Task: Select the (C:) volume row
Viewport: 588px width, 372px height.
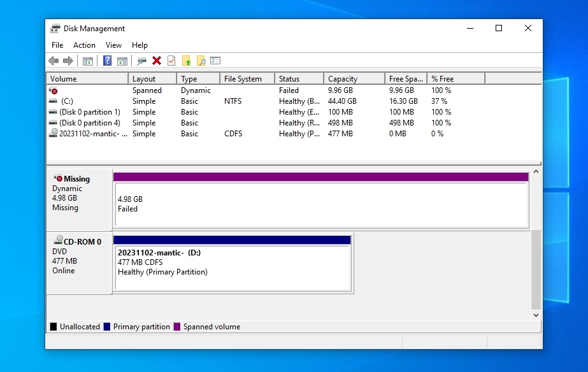Action: (67, 101)
